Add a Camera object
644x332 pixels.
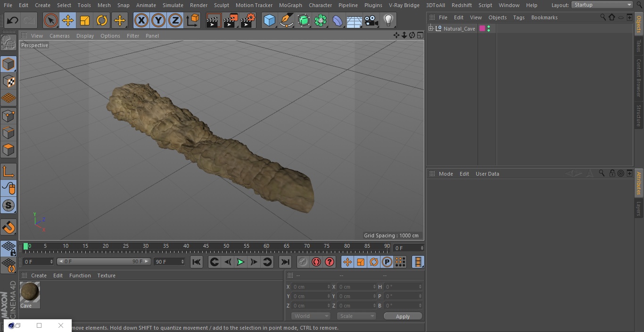pos(372,21)
